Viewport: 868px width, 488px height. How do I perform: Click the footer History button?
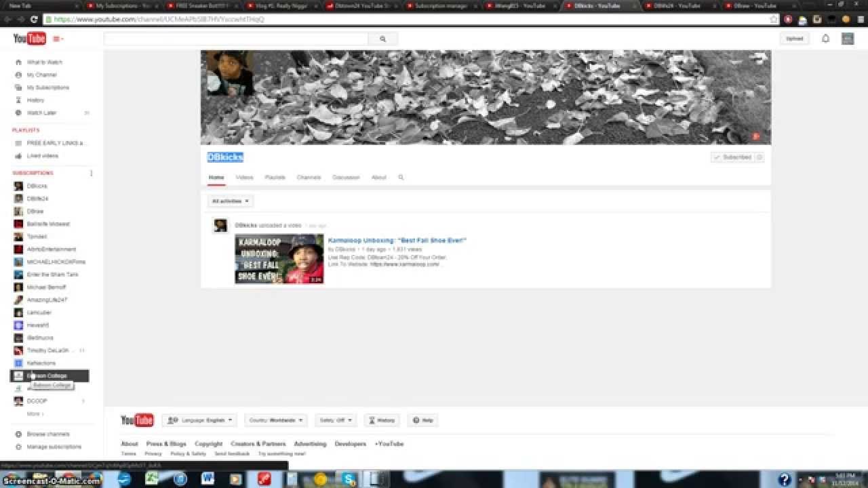pyautogui.click(x=382, y=420)
